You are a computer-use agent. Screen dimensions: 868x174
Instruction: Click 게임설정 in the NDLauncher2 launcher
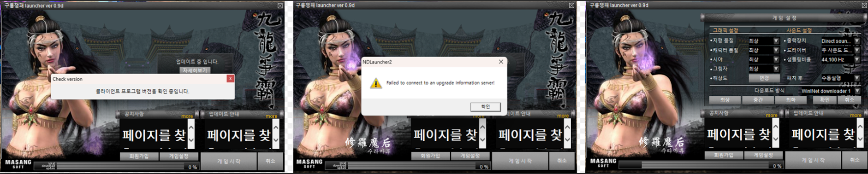coord(470,156)
